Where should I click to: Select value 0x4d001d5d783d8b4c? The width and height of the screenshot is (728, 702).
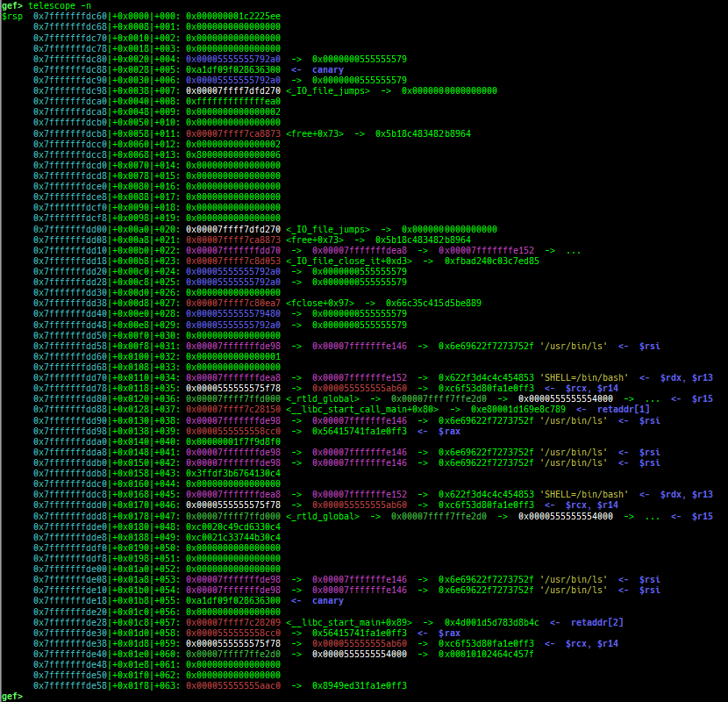[492, 622]
